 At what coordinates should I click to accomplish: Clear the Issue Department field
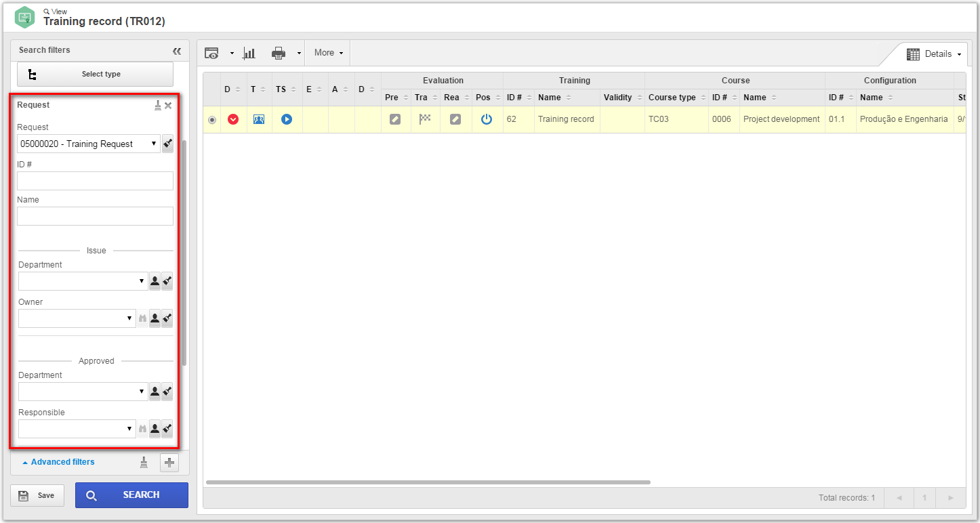coord(167,281)
